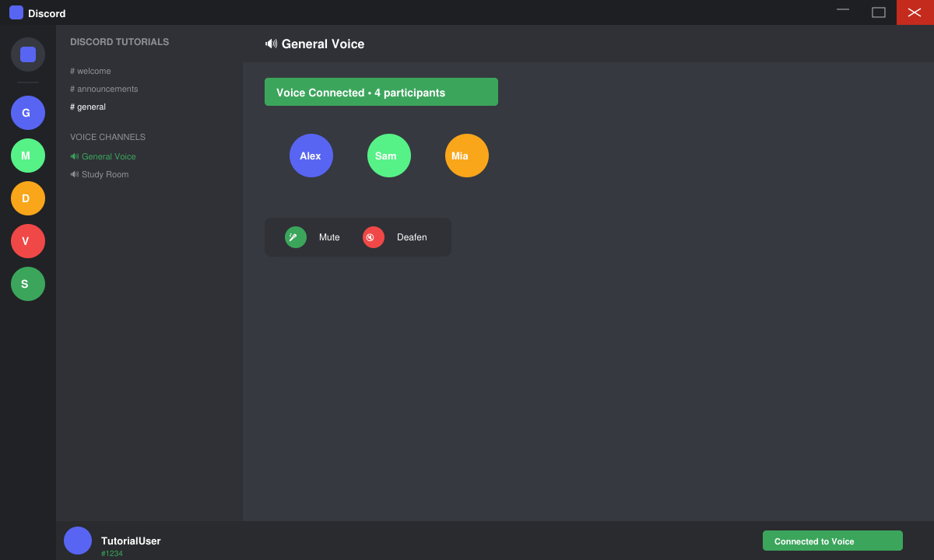Viewport: 934px width, 560px height.
Task: Click the green Mute microphone icon
Action: click(296, 237)
